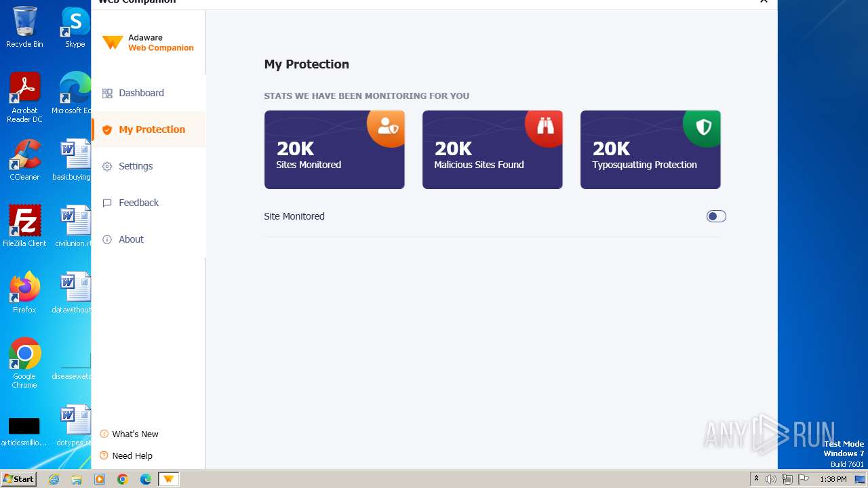Viewport: 868px width, 488px height.
Task: Click the green shield badge icon
Action: coord(703,127)
